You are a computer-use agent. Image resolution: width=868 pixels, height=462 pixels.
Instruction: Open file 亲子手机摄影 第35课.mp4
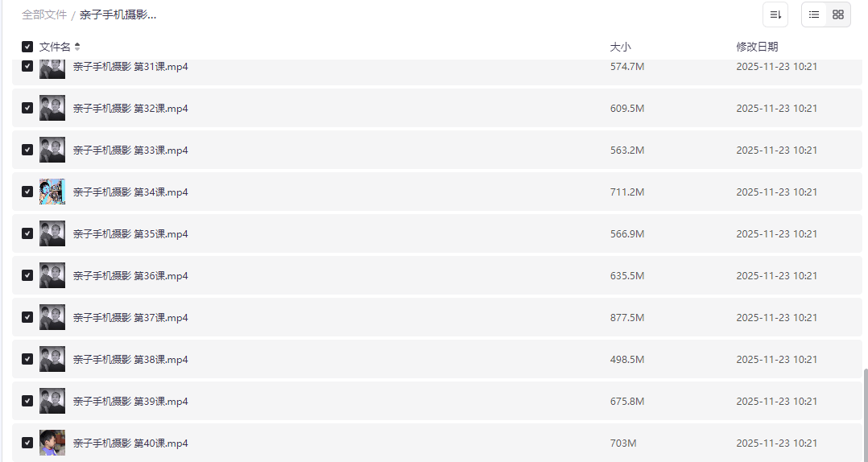130,233
